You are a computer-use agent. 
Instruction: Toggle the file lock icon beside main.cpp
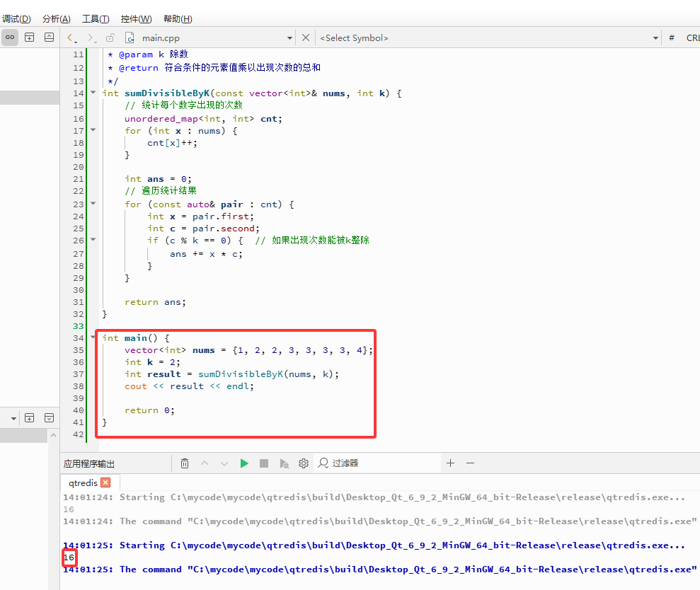[x=110, y=38]
